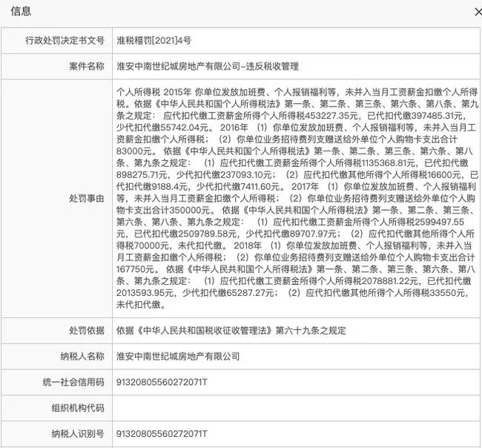
Task: Click the 处罚事由 label
Action: [x=87, y=199]
